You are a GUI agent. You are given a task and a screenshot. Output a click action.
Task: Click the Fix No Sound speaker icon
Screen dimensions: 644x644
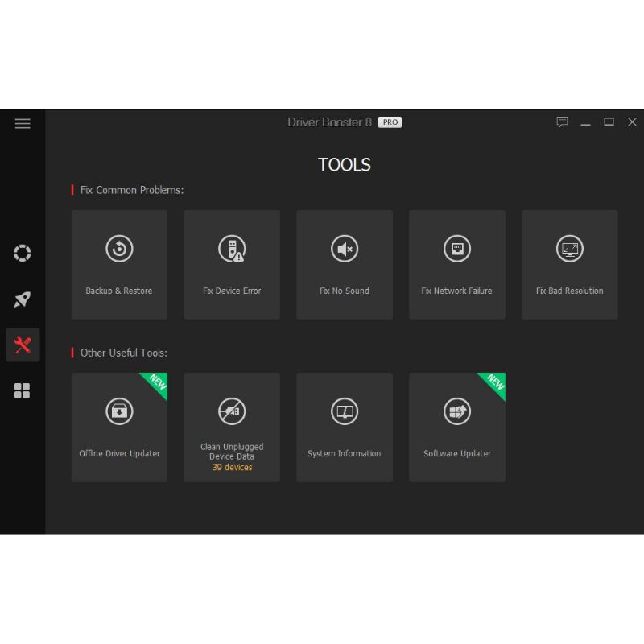pos(345,249)
